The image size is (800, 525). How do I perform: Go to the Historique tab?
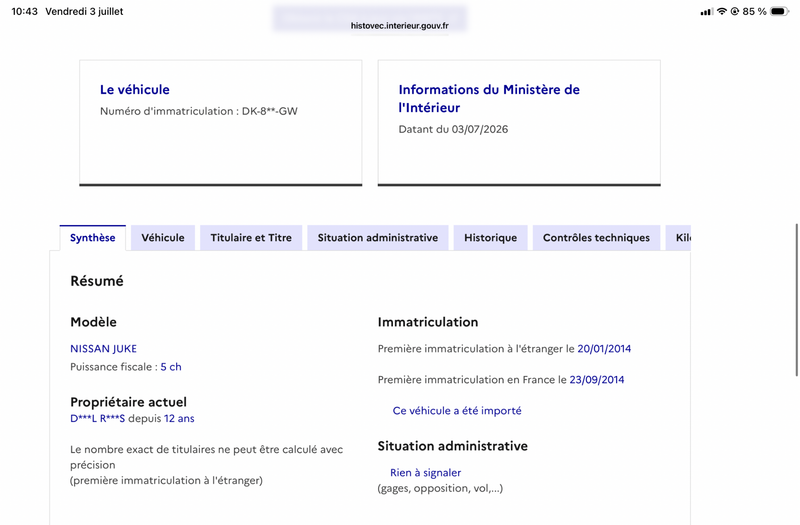point(490,238)
